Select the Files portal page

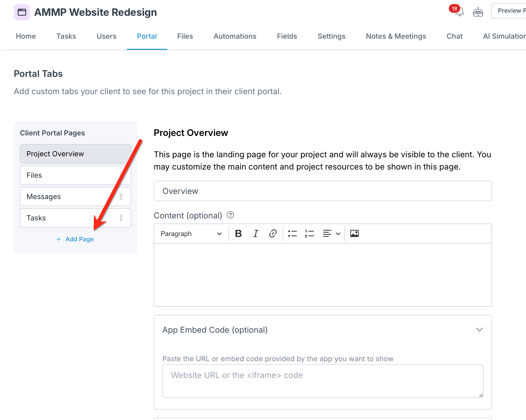pos(69,175)
